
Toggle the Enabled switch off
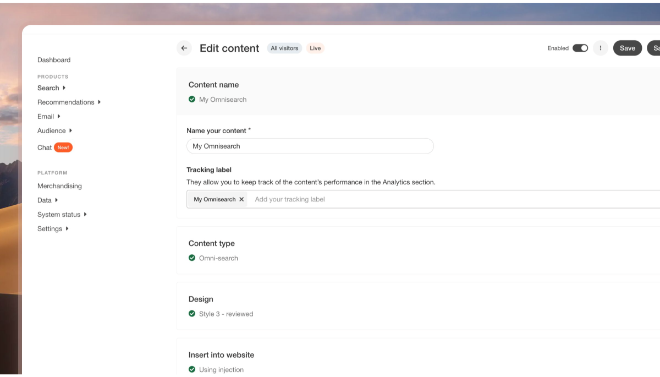(580, 48)
